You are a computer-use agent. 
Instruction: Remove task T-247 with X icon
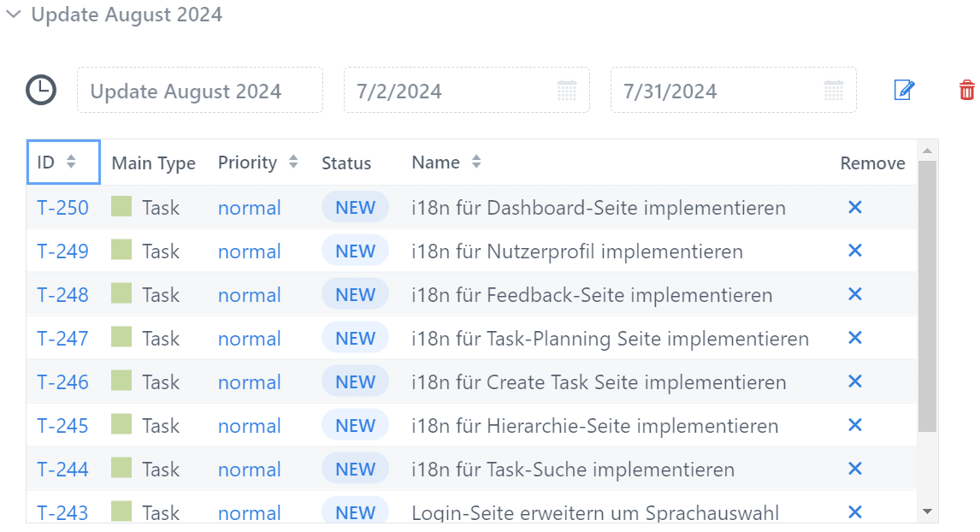[x=855, y=338]
